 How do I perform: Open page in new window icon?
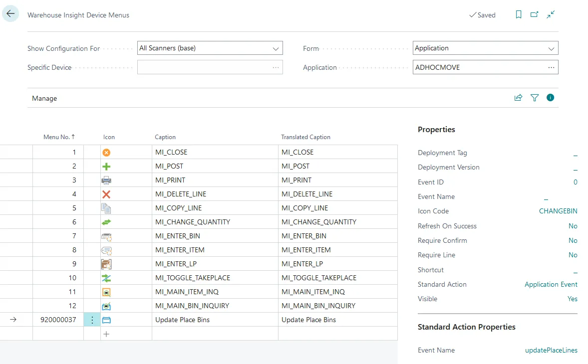point(535,15)
